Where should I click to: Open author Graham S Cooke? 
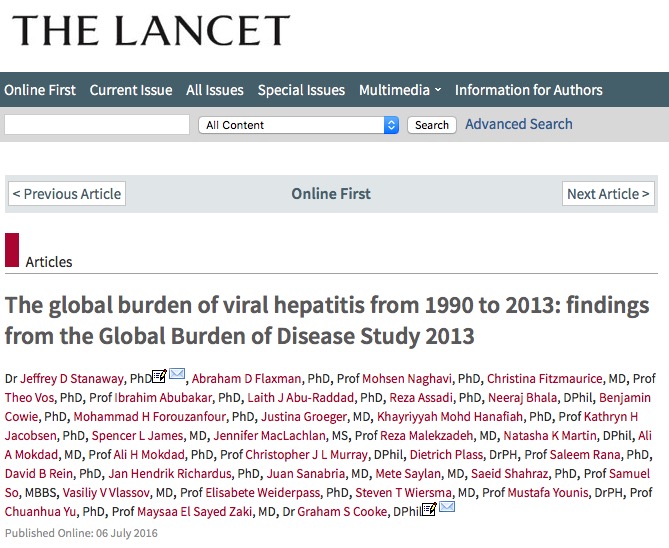[x=342, y=512]
